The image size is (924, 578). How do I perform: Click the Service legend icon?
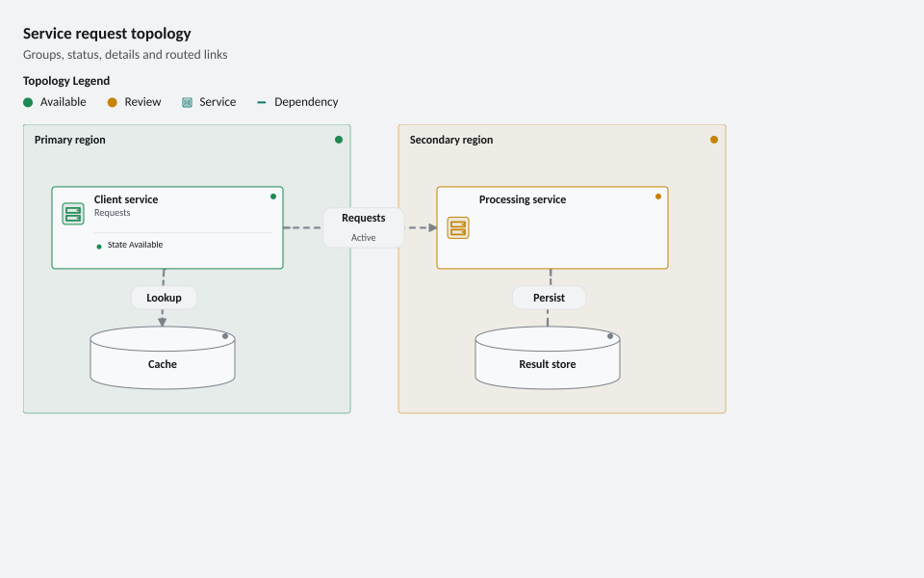coord(187,103)
